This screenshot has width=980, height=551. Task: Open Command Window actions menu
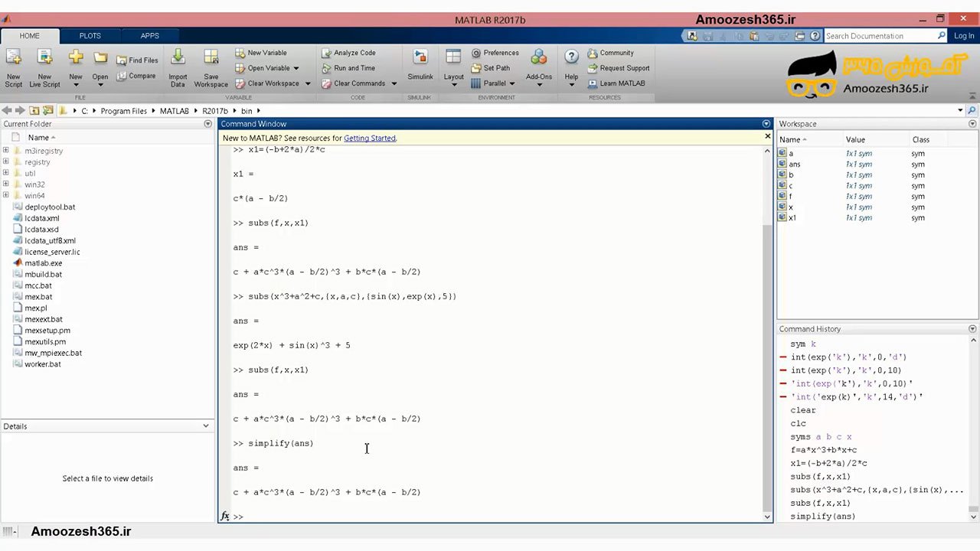(x=766, y=124)
